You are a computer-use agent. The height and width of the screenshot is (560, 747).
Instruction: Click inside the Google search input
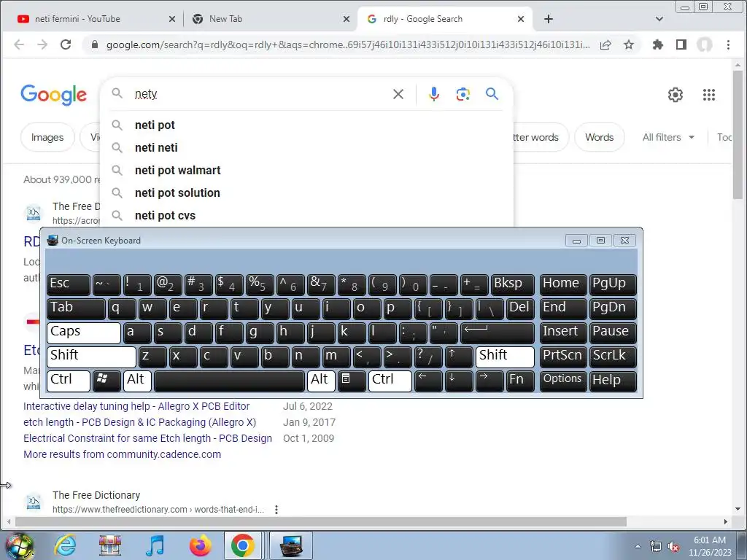(260, 94)
